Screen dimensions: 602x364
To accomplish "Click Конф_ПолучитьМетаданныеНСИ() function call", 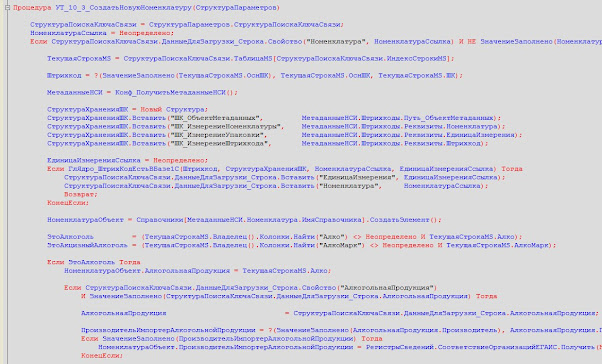I will (x=177, y=93).
